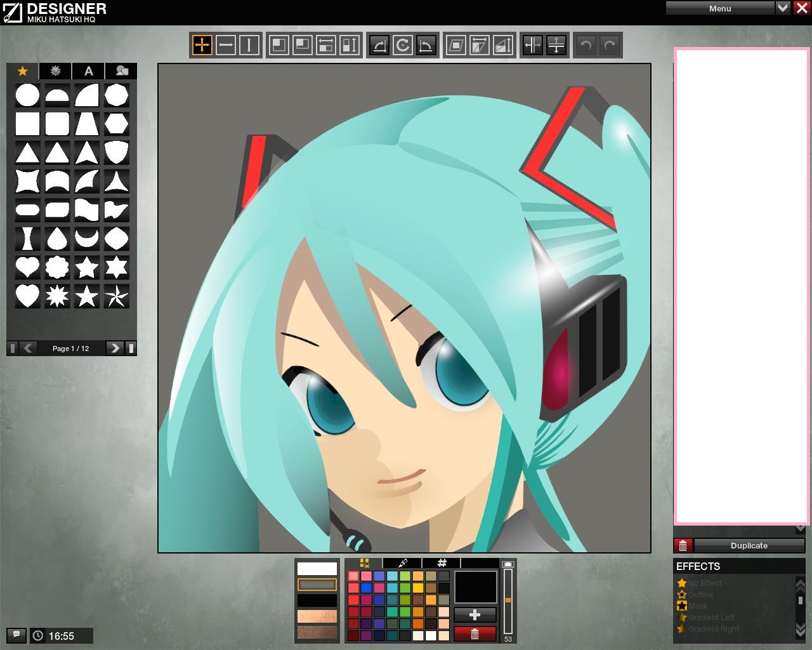Enable the Mask effect

click(697, 606)
